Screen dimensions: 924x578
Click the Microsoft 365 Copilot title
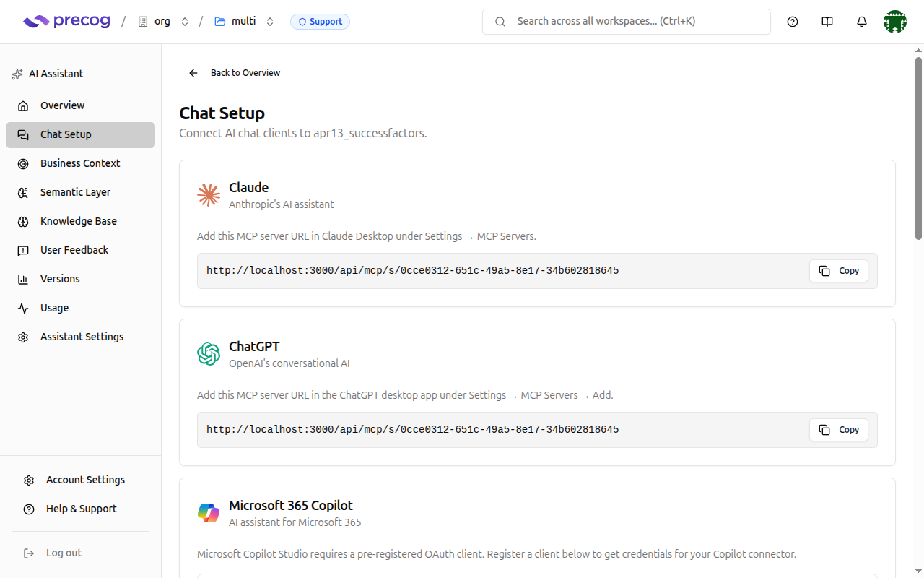(291, 506)
